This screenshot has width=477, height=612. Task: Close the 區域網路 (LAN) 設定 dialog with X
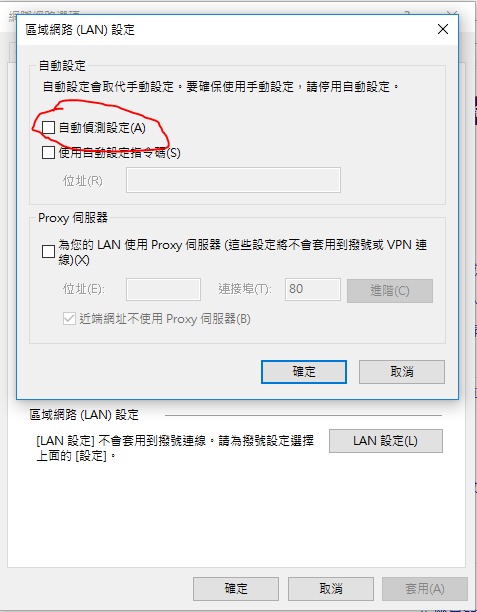point(443,29)
